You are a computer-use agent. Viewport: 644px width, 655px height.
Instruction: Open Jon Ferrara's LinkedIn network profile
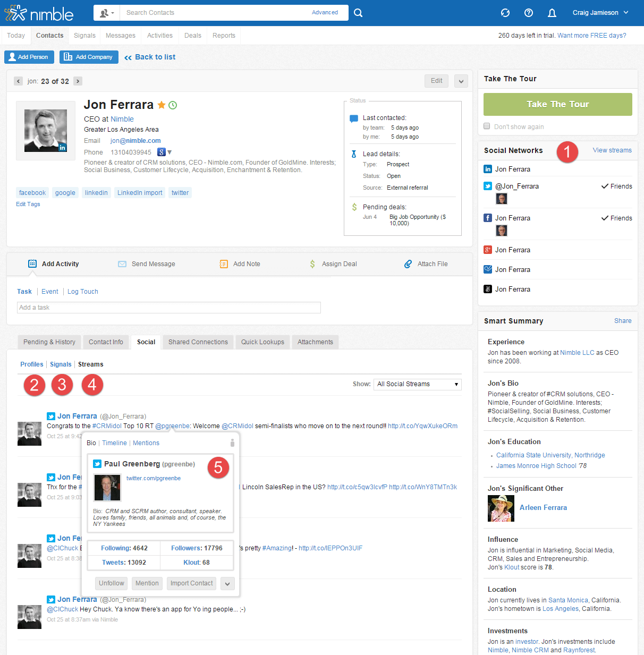(512, 169)
